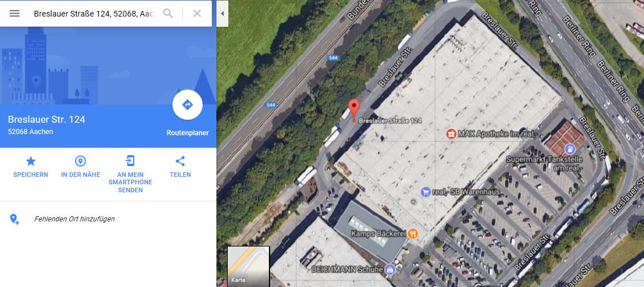The image size is (644, 287).
Task: Click Fehlenden Ort hinzufügen link
Action: (x=74, y=219)
